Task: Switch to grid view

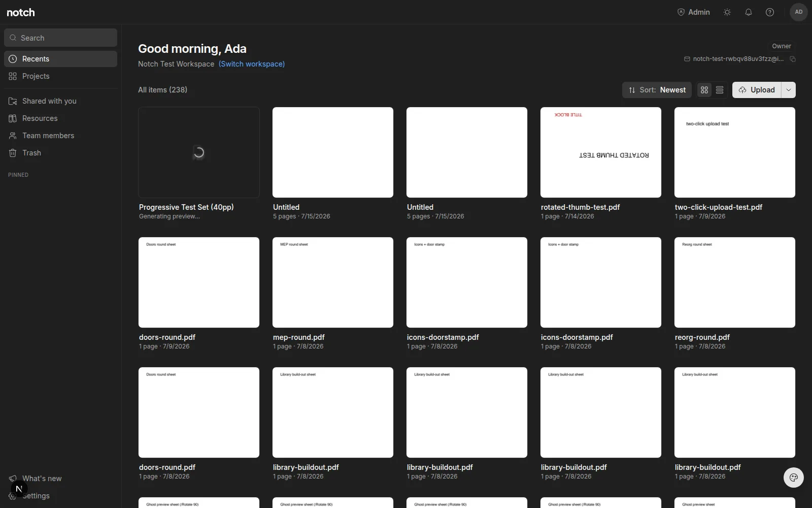Action: coord(704,90)
